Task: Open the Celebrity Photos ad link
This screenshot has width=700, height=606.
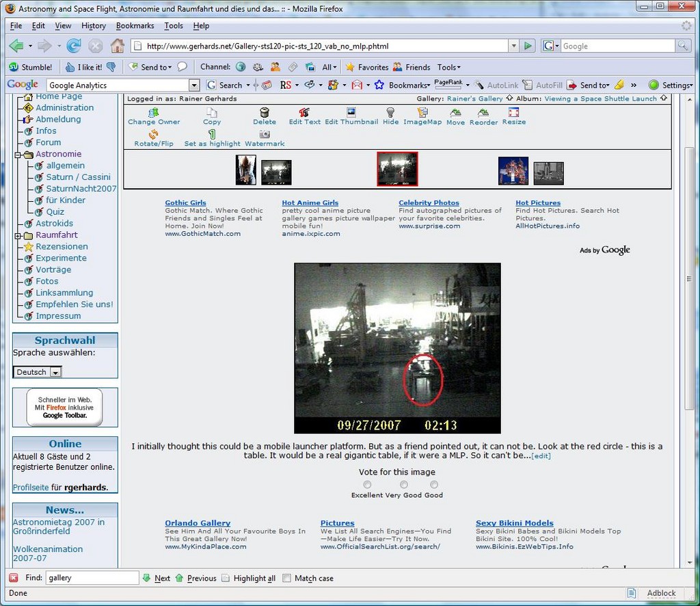Action: [x=429, y=202]
